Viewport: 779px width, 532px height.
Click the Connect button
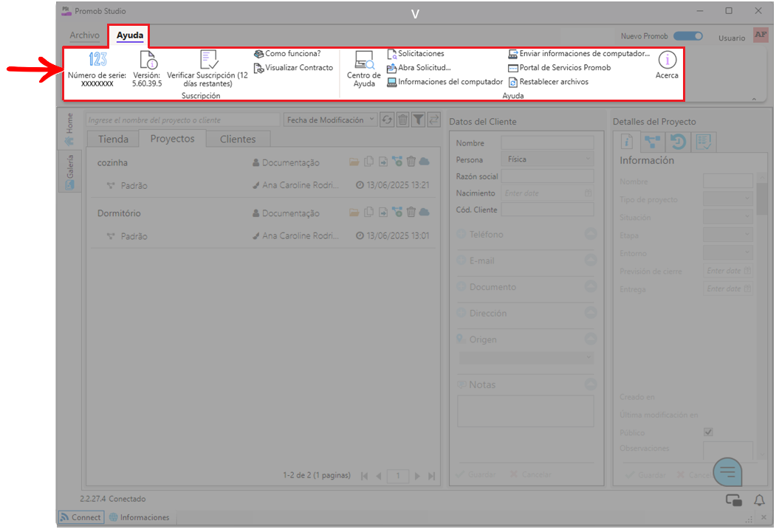(81, 517)
